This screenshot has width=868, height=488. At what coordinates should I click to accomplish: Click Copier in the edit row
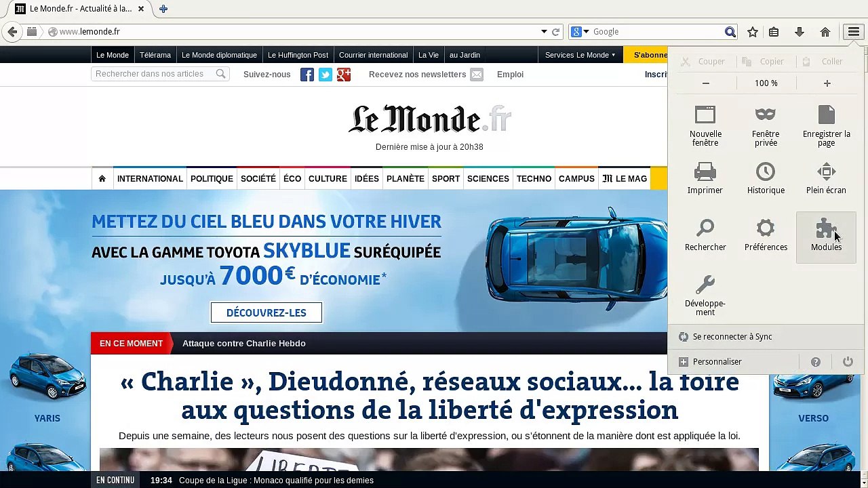tap(763, 62)
